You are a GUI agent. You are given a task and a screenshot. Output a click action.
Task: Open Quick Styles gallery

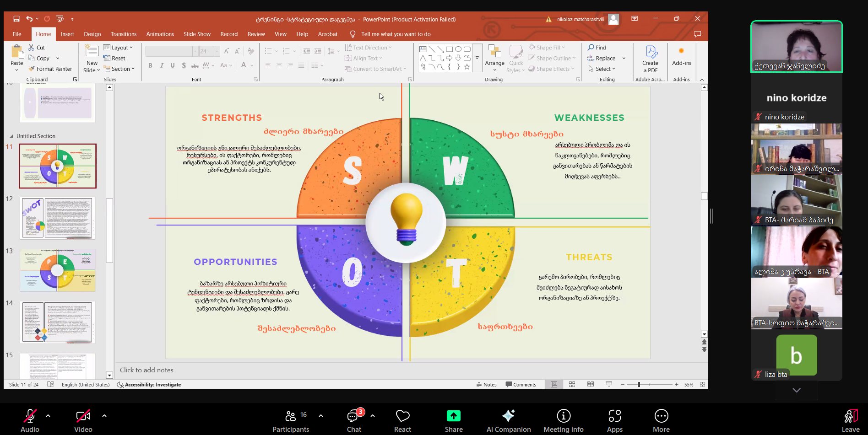(x=516, y=58)
